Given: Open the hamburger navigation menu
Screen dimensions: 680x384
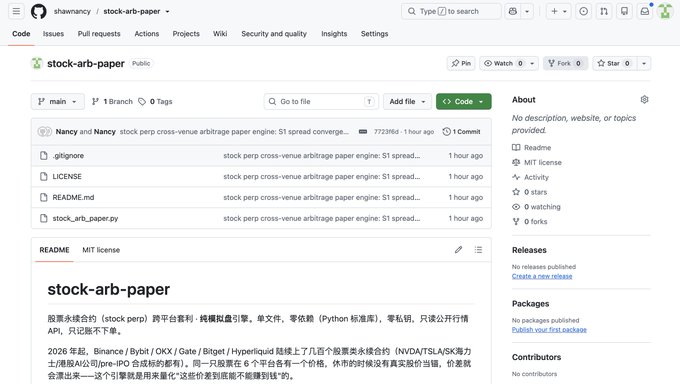Looking at the screenshot, I should pos(16,11).
